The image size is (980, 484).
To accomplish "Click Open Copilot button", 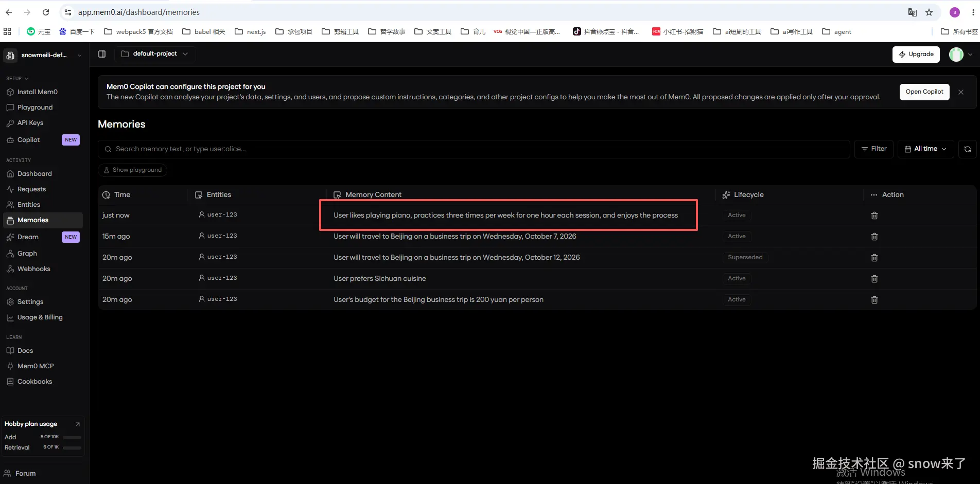I will [x=924, y=92].
